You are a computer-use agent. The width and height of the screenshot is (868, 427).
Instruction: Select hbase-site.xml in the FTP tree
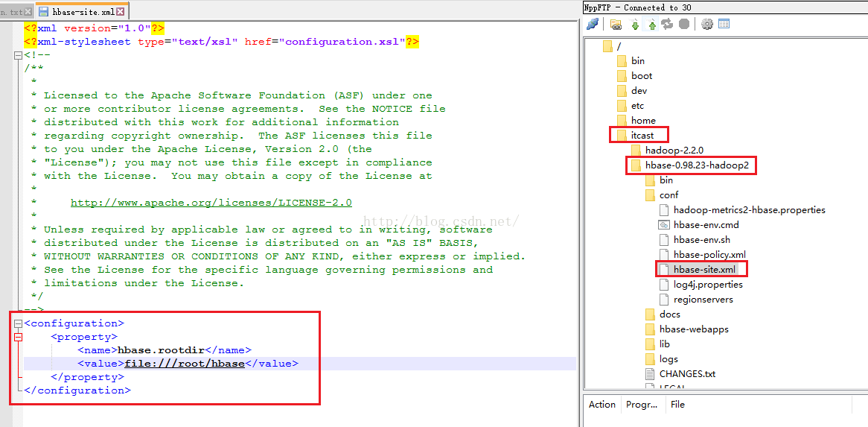pyautogui.click(x=704, y=270)
